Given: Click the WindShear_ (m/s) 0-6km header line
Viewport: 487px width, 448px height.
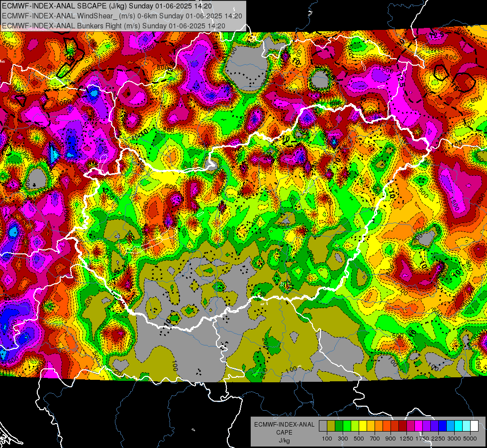Looking at the screenshot, I should click(x=122, y=16).
